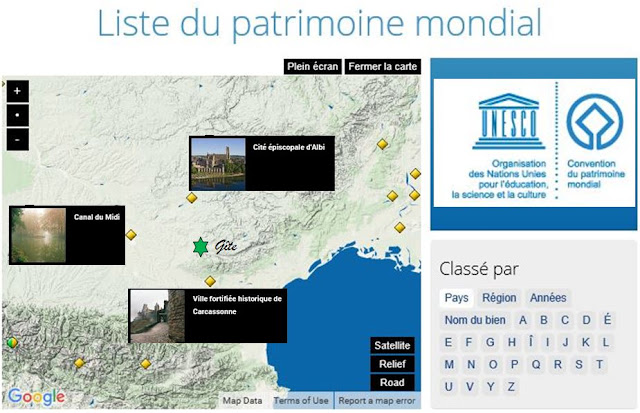The height and width of the screenshot is (413, 640).
Task: Filter list by letter E
Action: tap(448, 342)
